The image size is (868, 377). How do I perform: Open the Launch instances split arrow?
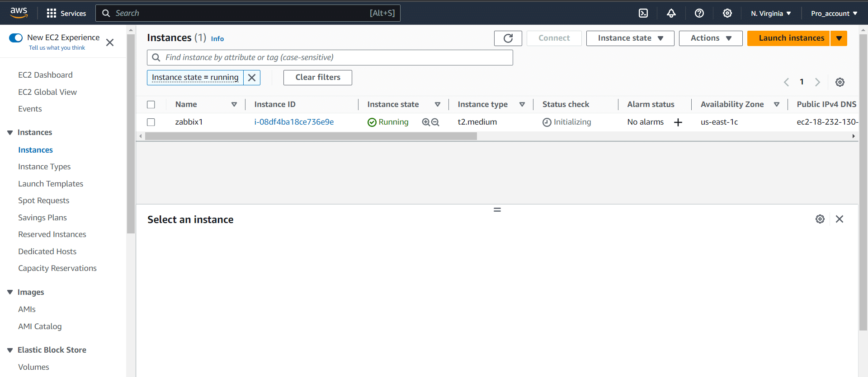[839, 38]
